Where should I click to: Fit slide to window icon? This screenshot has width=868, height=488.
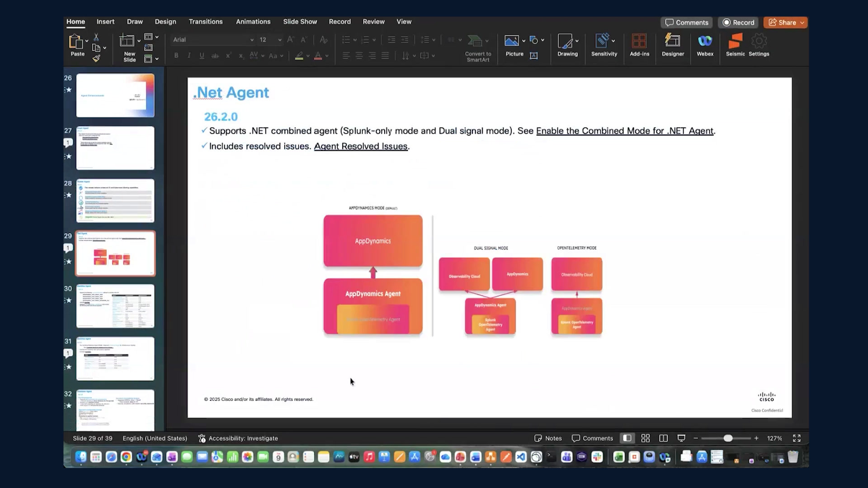point(797,438)
